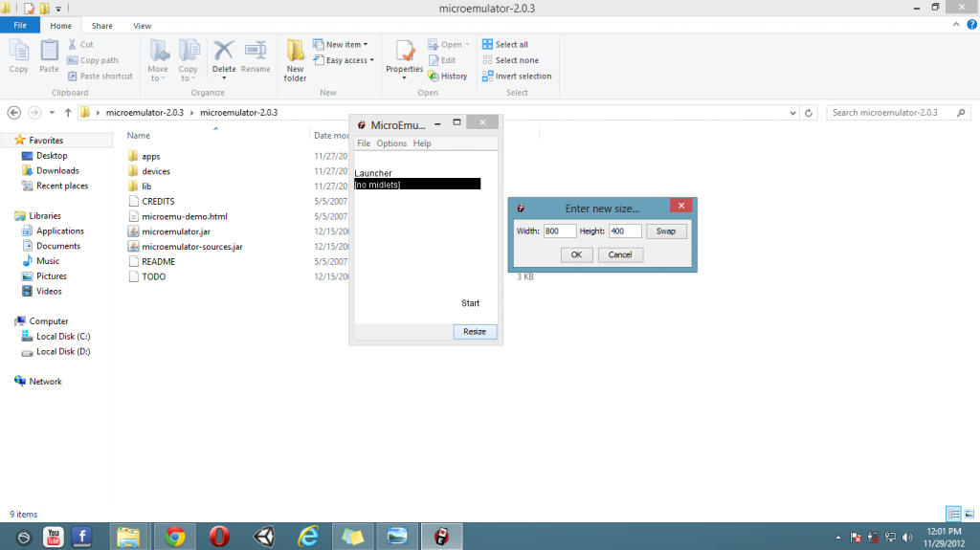Click the Swap button
Viewport: 980px width, 550px height.
click(665, 231)
